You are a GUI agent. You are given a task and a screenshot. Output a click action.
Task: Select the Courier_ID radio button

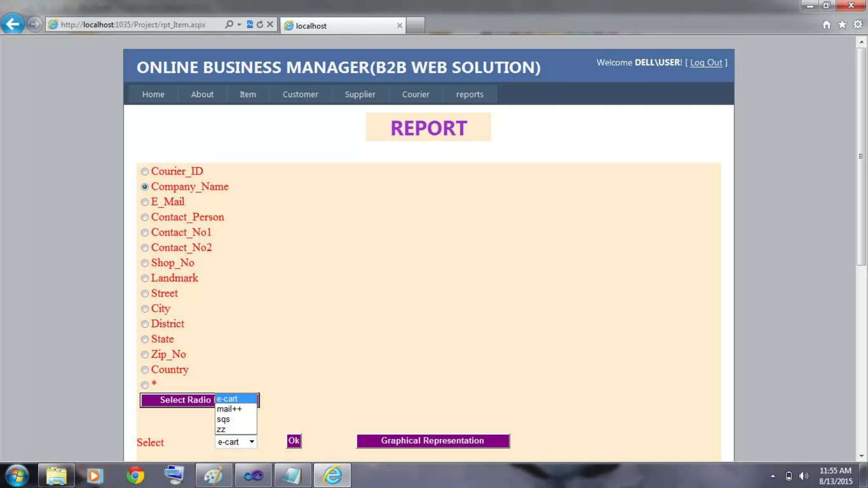point(145,172)
